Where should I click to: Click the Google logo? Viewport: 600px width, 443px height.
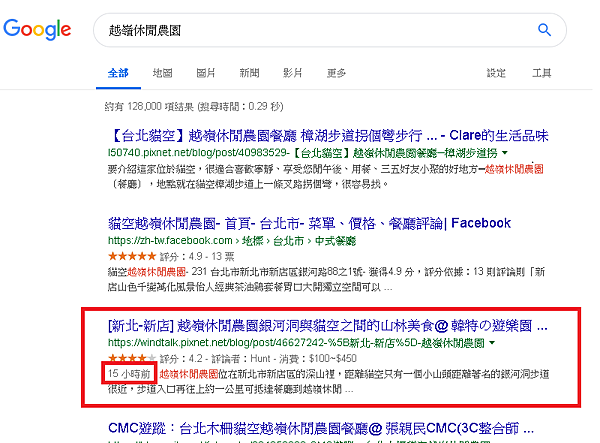click(x=37, y=29)
